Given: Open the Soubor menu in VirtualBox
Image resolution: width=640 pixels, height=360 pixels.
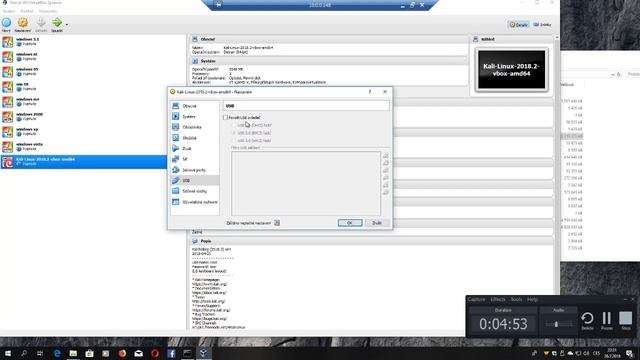Looking at the screenshot, I should [9, 11].
